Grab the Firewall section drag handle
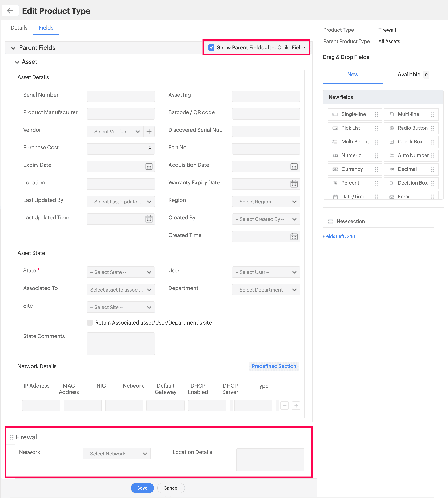This screenshot has height=498, width=448. pos(12,437)
